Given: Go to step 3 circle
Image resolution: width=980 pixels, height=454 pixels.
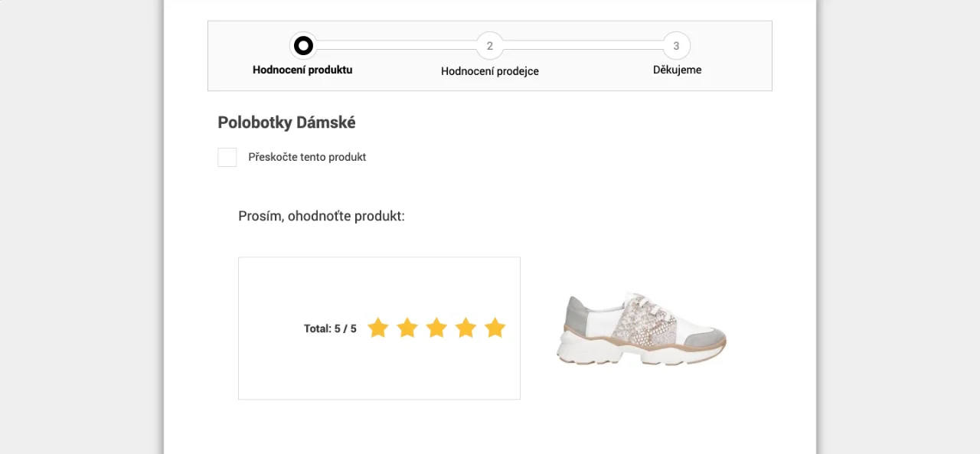Looking at the screenshot, I should 676,46.
